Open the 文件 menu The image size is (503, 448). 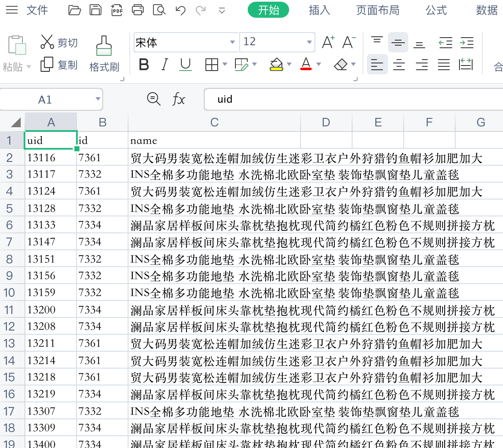[37, 10]
